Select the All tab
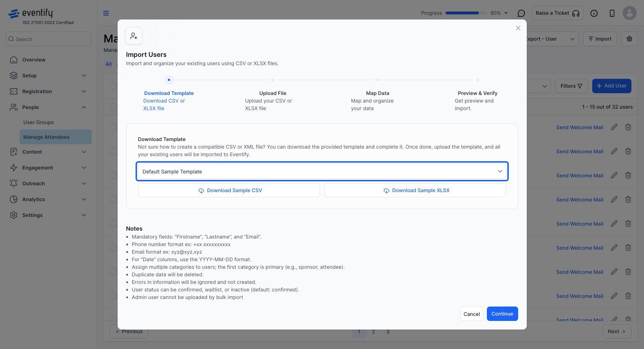Image resolution: width=644 pixels, height=349 pixels. (x=109, y=64)
